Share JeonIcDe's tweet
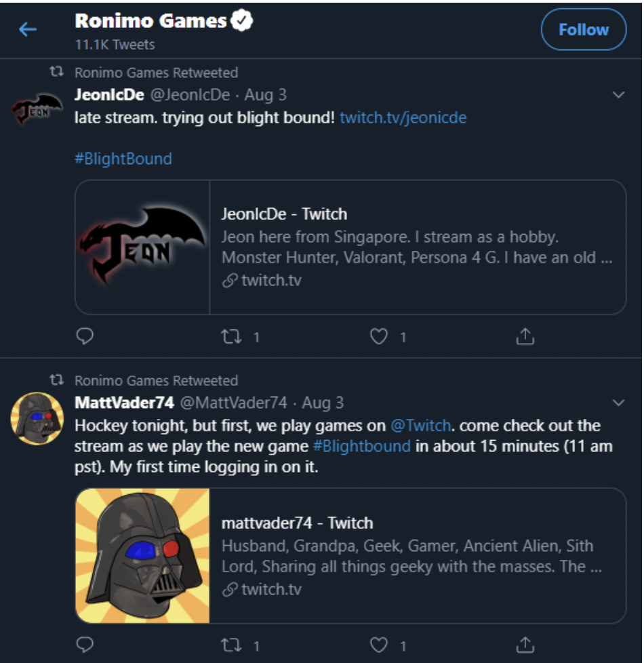 525,336
